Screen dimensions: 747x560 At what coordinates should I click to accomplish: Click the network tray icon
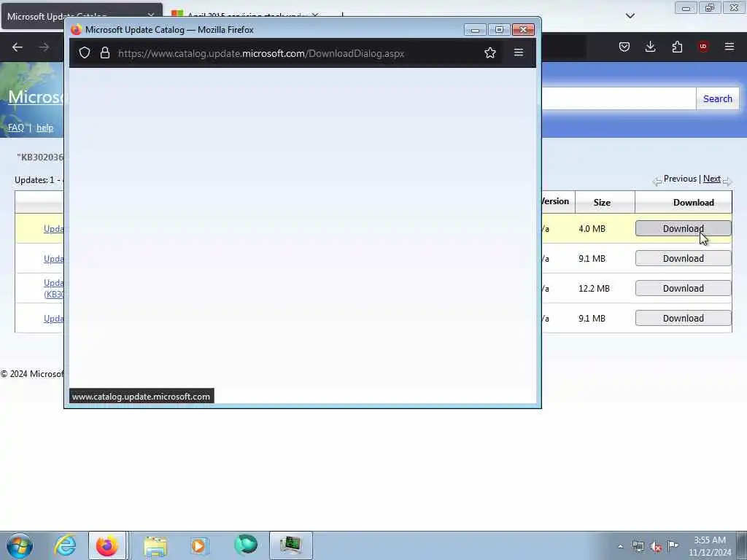(x=638, y=546)
